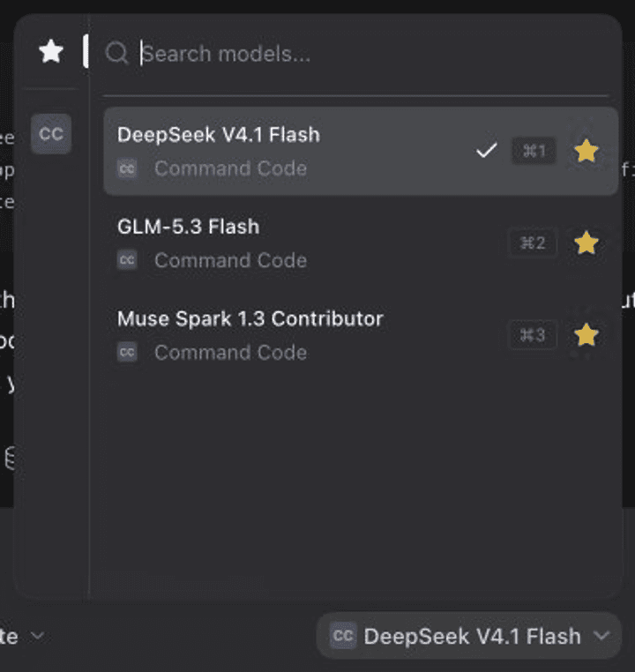Click the ⌘2 shortcut badge
Viewport: 635px width, 672px height.
pos(533,243)
